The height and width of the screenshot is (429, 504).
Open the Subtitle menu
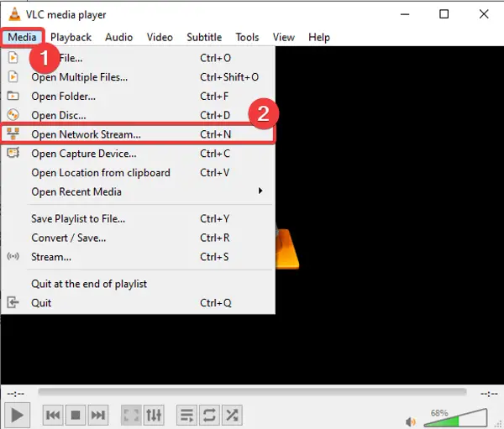(x=204, y=37)
